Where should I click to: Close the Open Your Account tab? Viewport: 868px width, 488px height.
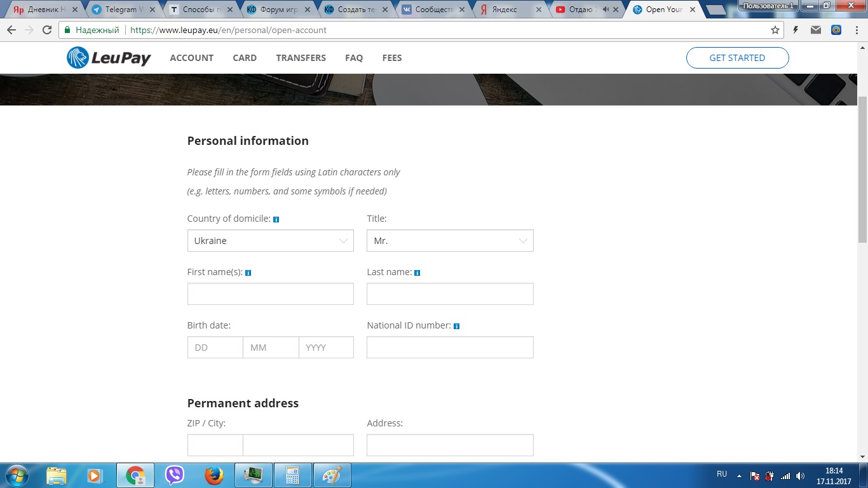coord(693,10)
